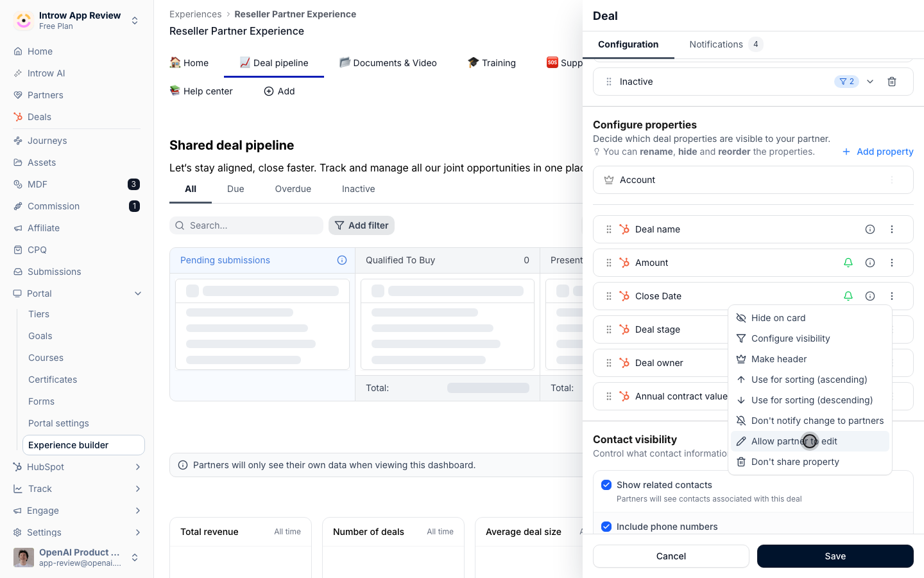Click the Cancel button
This screenshot has height=578, width=924.
point(671,556)
